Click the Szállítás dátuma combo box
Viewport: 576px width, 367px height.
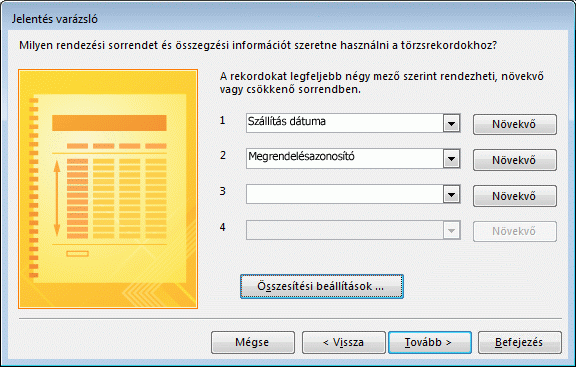tap(353, 123)
